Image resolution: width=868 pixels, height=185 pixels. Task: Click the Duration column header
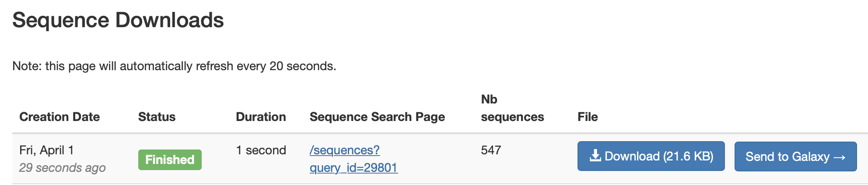point(261,117)
